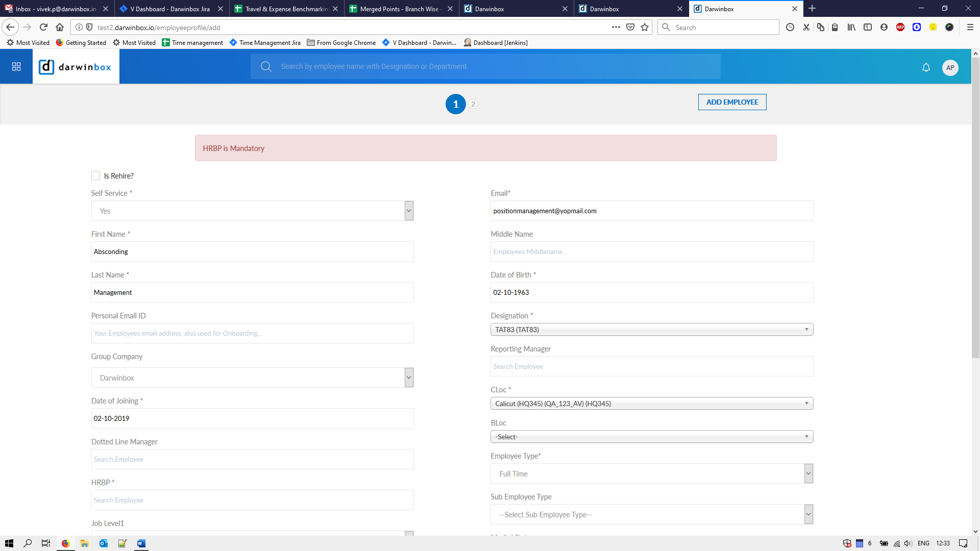Switch to Merged Points browser tab
This screenshot has height=551, width=980.
[399, 9]
